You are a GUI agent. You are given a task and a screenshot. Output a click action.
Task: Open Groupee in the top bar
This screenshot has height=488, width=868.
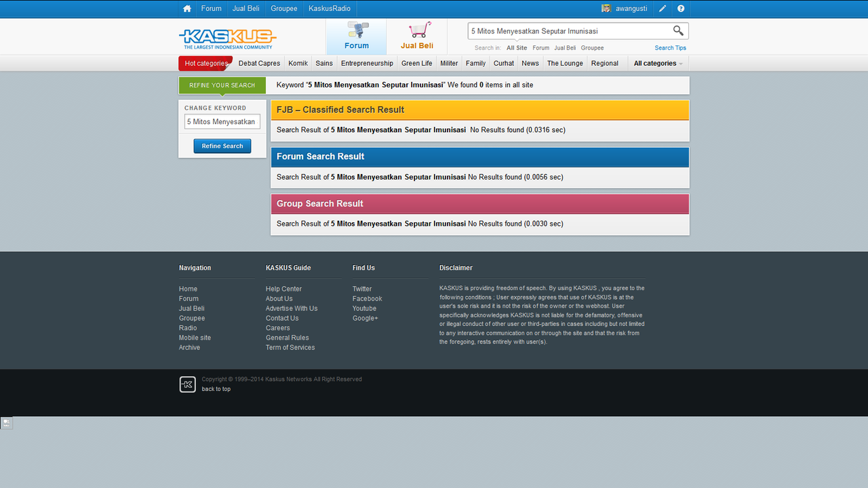pyautogui.click(x=284, y=9)
